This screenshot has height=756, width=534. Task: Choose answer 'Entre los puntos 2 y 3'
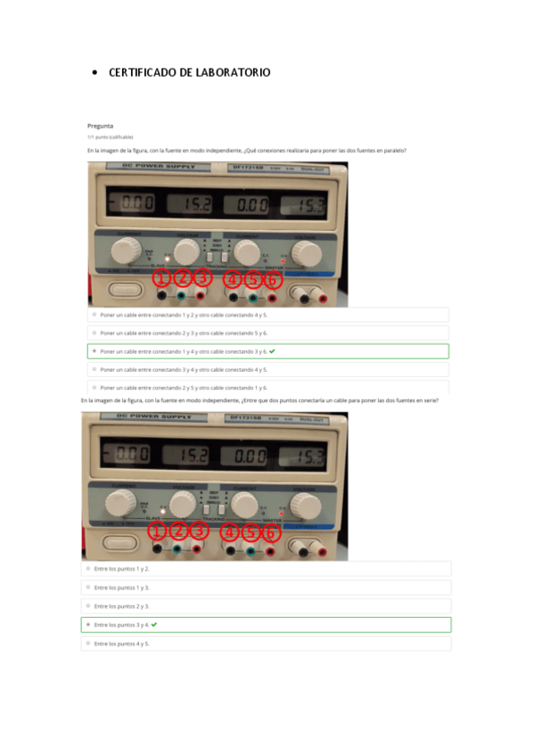266,606
